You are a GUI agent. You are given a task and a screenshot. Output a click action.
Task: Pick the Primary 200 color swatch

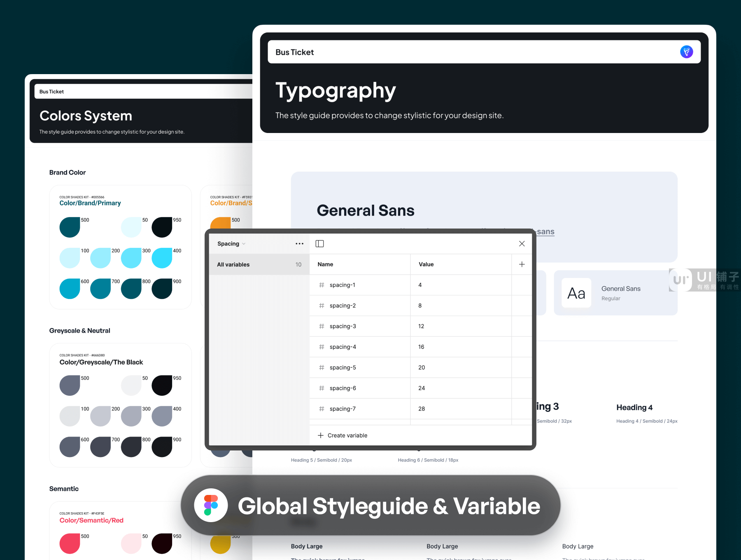(100, 258)
